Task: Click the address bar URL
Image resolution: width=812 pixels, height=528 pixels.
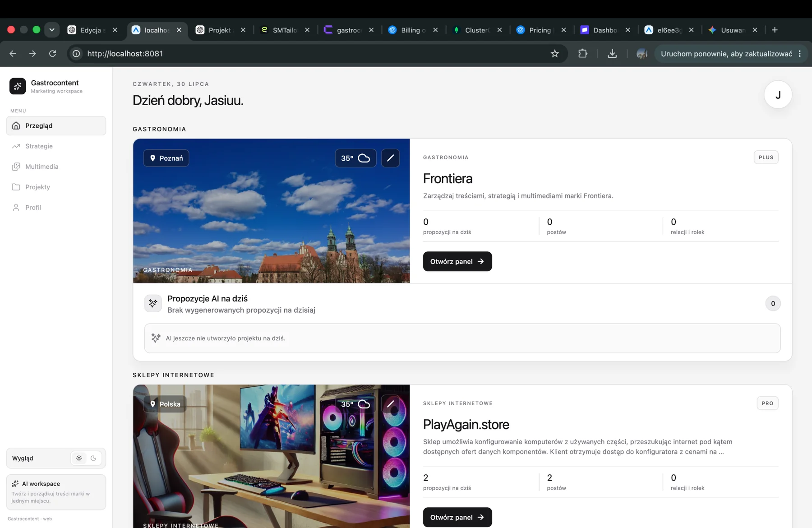Action: [x=125, y=54]
